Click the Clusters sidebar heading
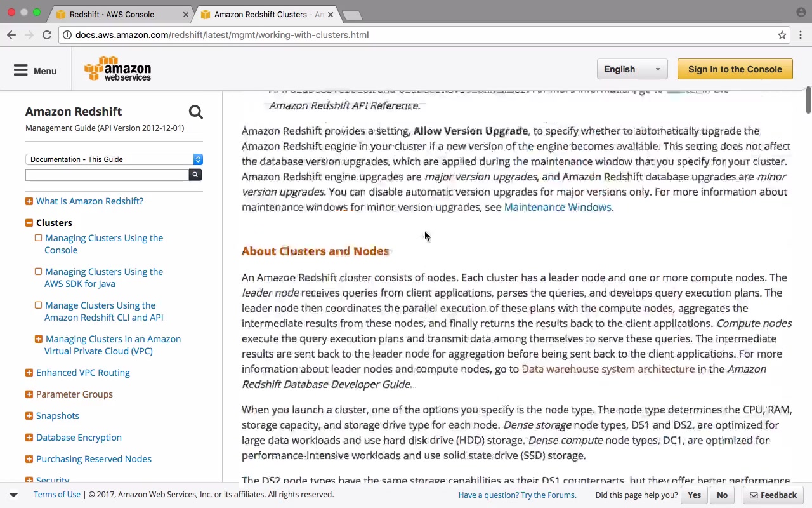This screenshot has height=508, width=812. (54, 223)
